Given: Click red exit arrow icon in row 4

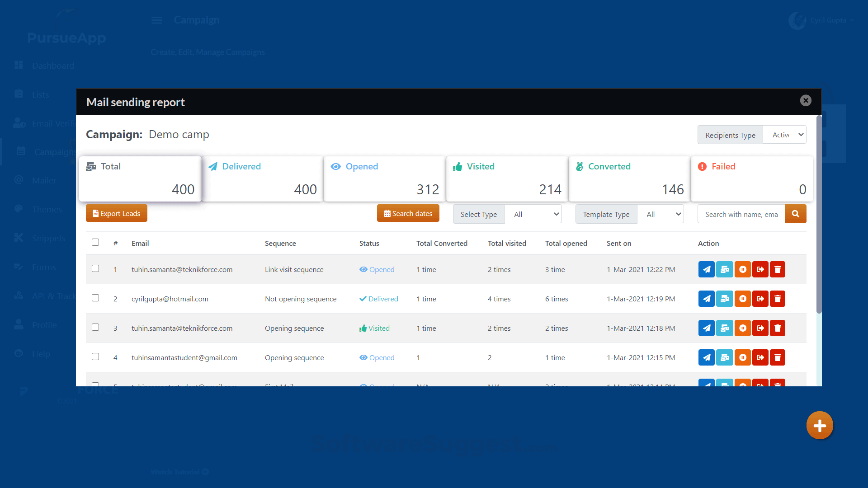Looking at the screenshot, I should point(760,357).
